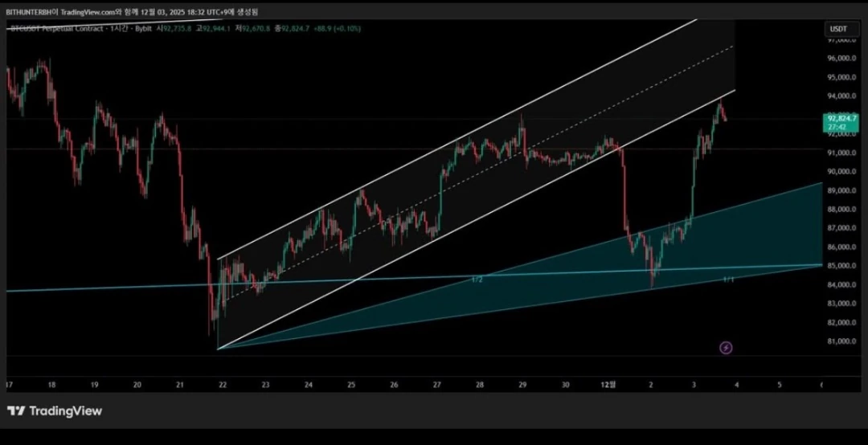Click the 89,000.0 price axis label
The image size is (868, 445).
tap(841, 190)
